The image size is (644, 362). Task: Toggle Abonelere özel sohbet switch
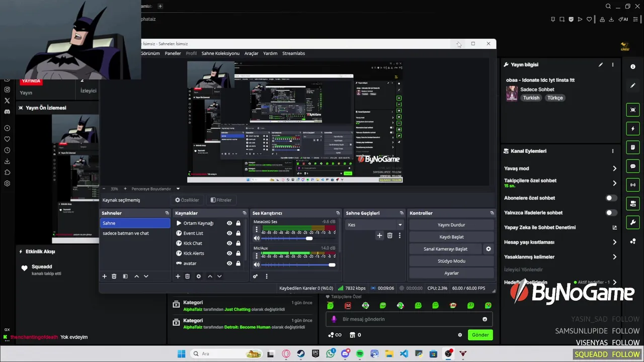[611, 198]
